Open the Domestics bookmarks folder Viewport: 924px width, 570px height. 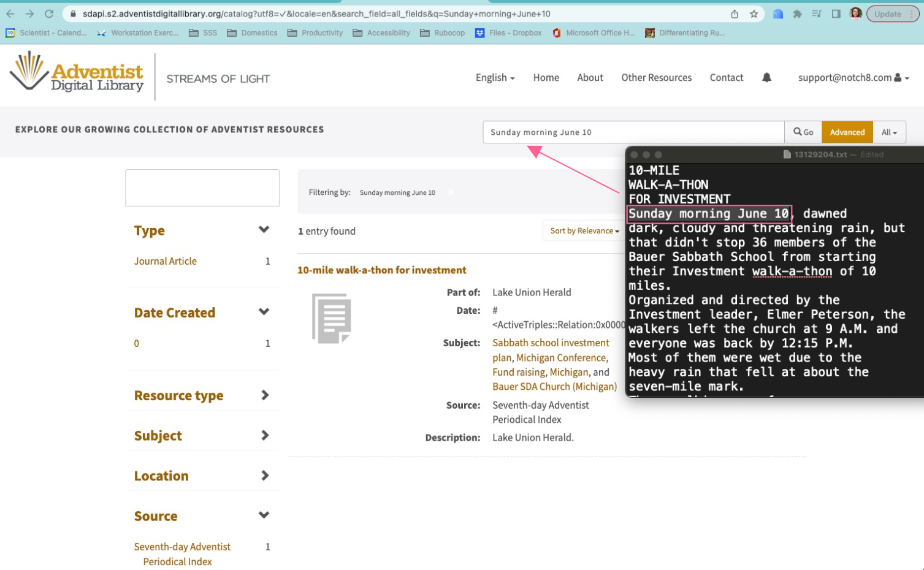(x=252, y=33)
